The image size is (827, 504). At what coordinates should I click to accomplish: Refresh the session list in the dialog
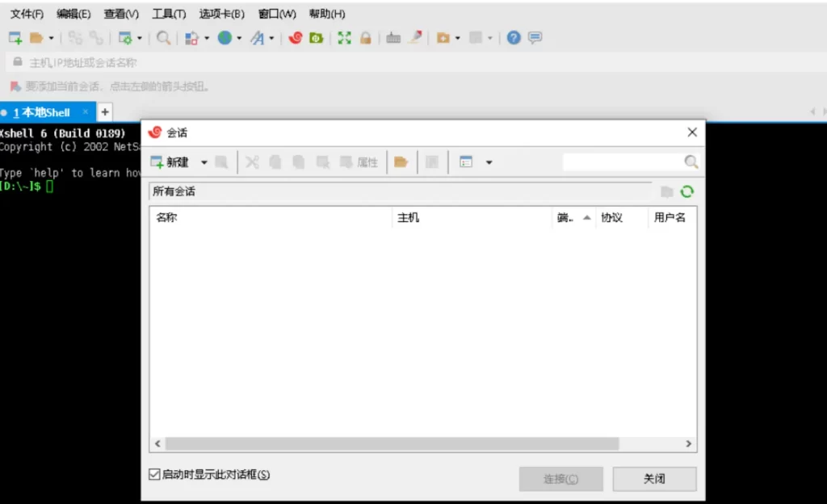(x=687, y=192)
